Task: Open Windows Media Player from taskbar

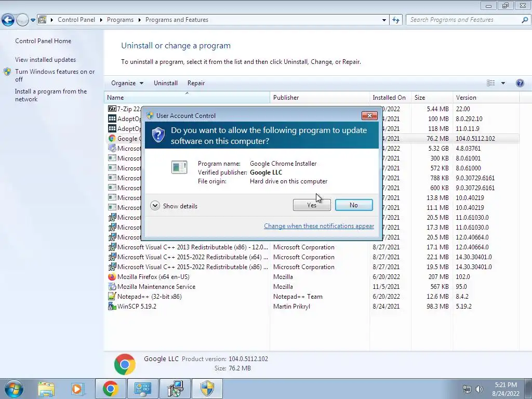Action: tap(77, 389)
